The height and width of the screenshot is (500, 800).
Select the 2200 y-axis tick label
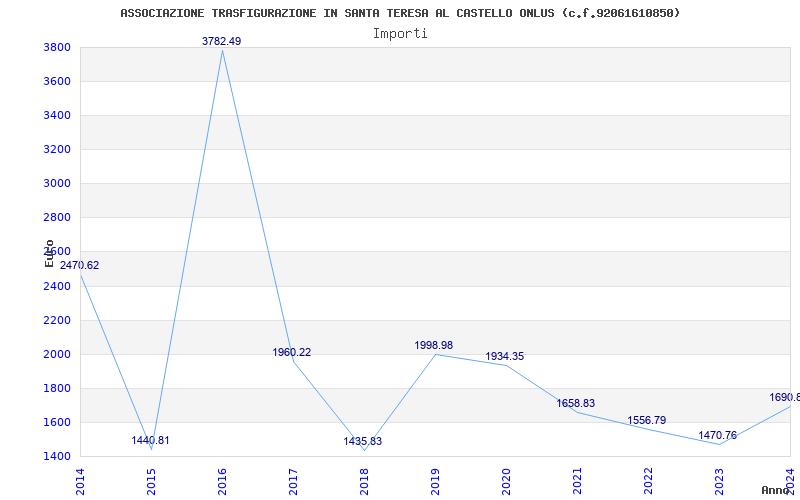(x=57, y=320)
